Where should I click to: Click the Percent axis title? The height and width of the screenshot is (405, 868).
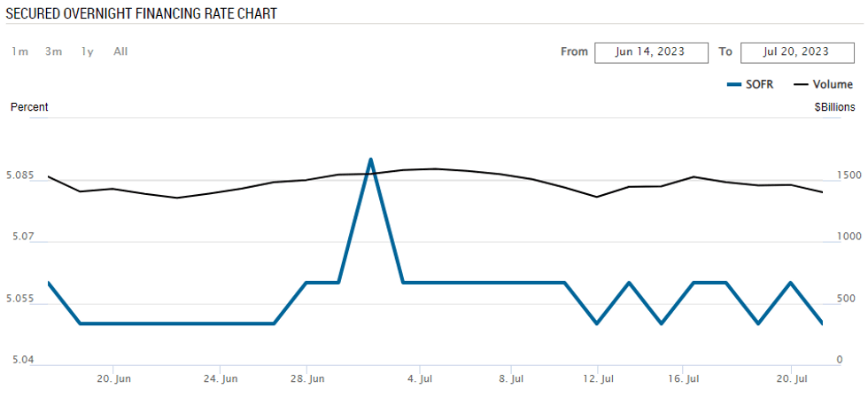pyautogui.click(x=29, y=107)
